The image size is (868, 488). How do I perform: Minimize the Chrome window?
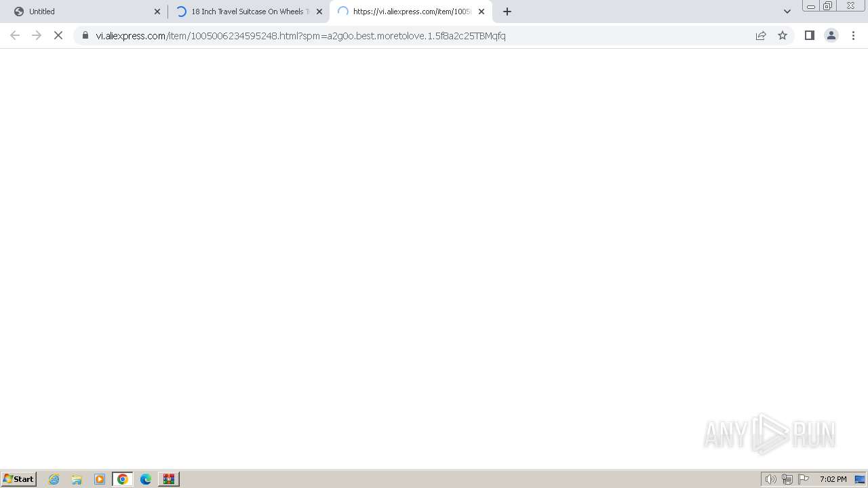[811, 5]
